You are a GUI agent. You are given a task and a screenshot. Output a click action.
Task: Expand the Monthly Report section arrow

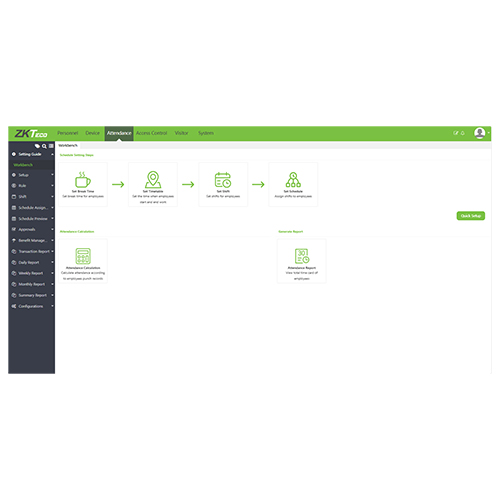point(52,284)
